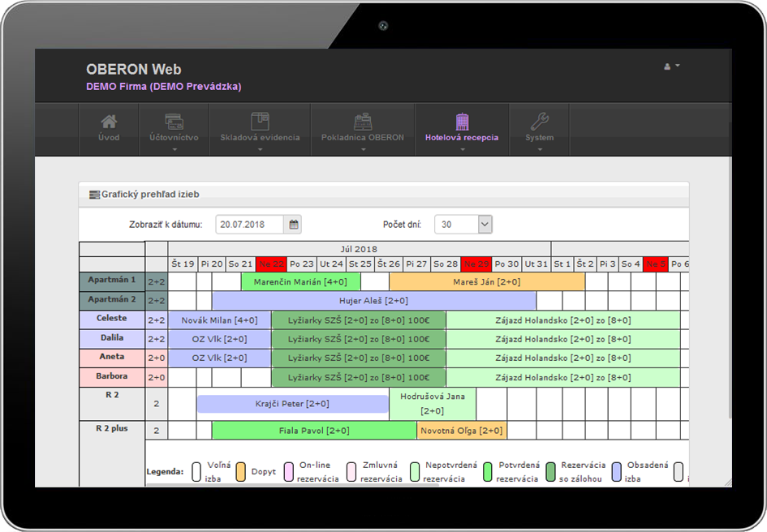Click the On-line rezervácia legend swatch

[289, 472]
